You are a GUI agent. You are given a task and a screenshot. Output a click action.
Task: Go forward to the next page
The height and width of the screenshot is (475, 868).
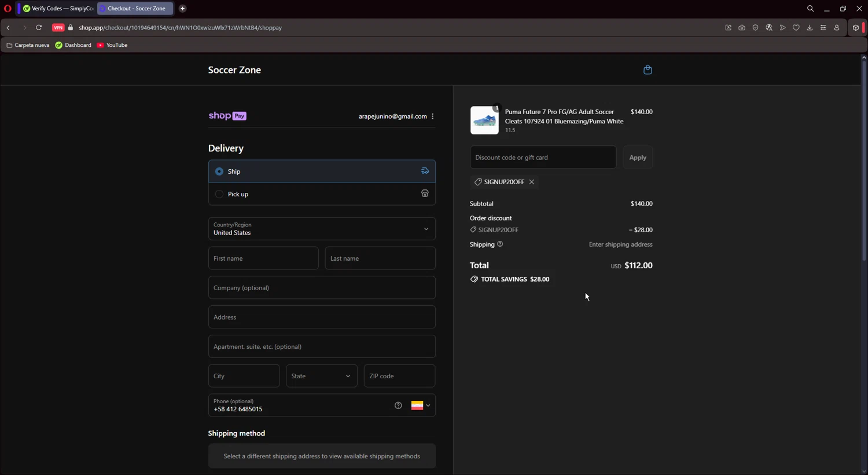24,28
